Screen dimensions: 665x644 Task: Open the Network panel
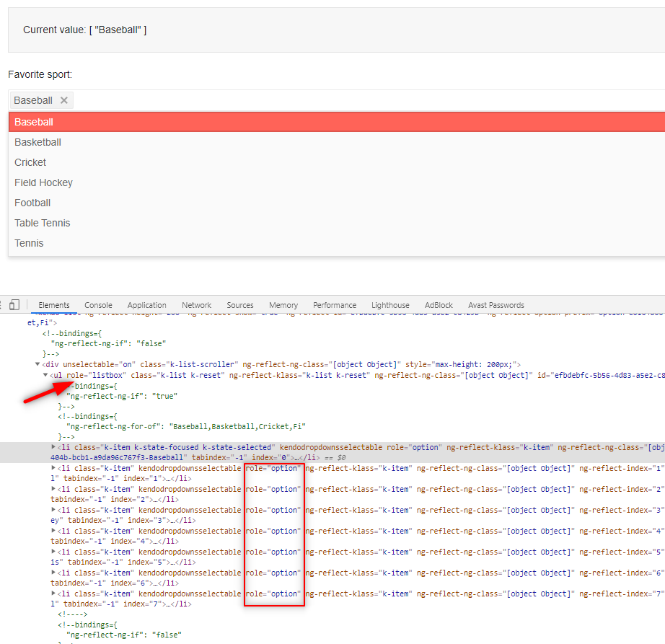(x=196, y=305)
